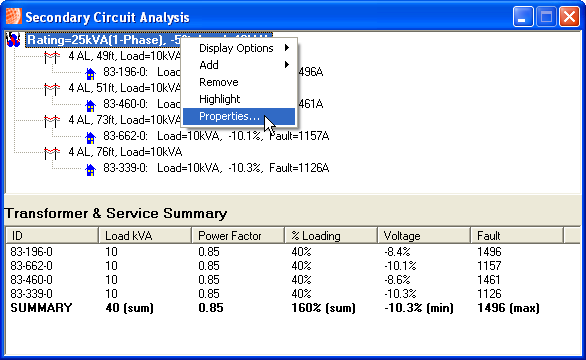
Task: Click the conductor icon beside 4 AL, 73ft
Action: coord(52,121)
